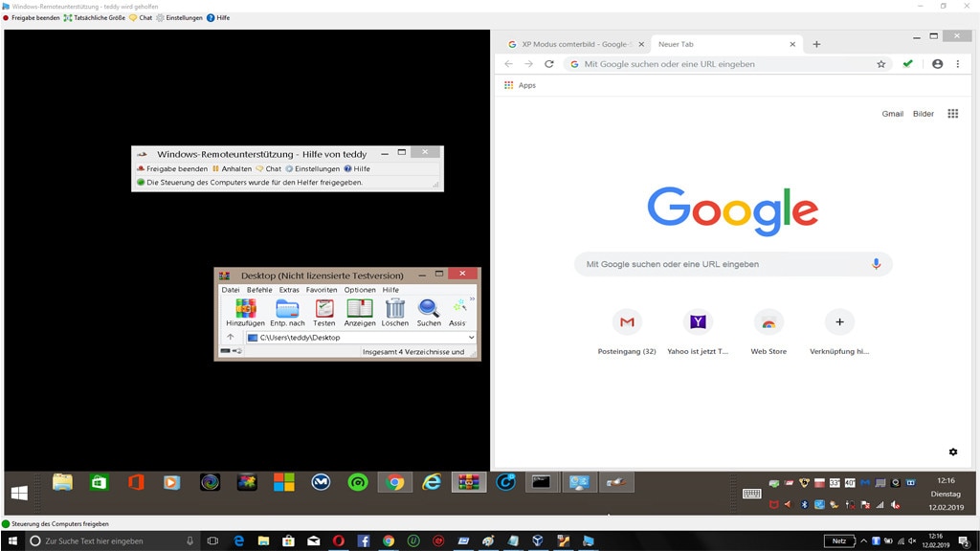This screenshot has width=980, height=551.
Task: Open the Suchen magnifier icon in WinRAR
Action: (x=429, y=309)
